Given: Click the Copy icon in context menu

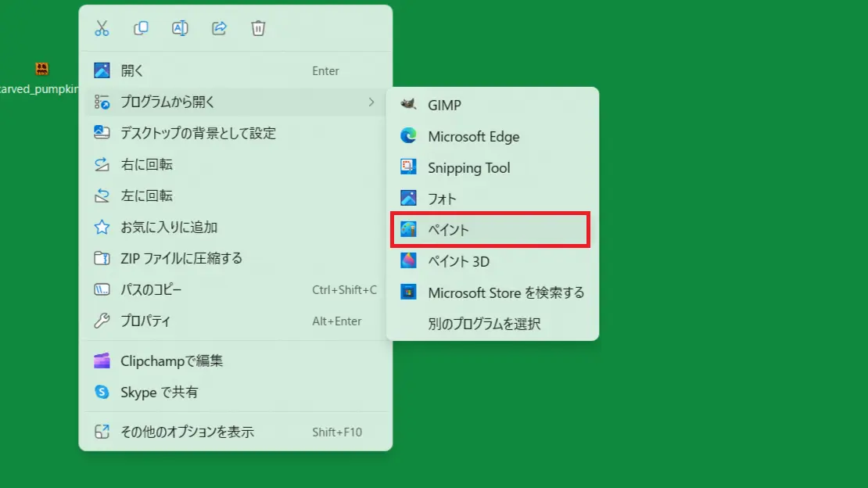Looking at the screenshot, I should (x=141, y=28).
